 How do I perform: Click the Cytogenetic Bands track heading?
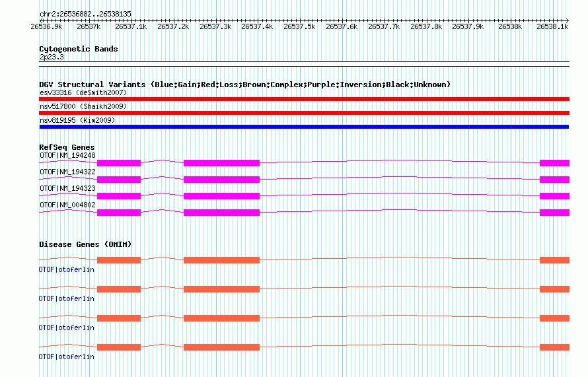pyautogui.click(x=79, y=49)
